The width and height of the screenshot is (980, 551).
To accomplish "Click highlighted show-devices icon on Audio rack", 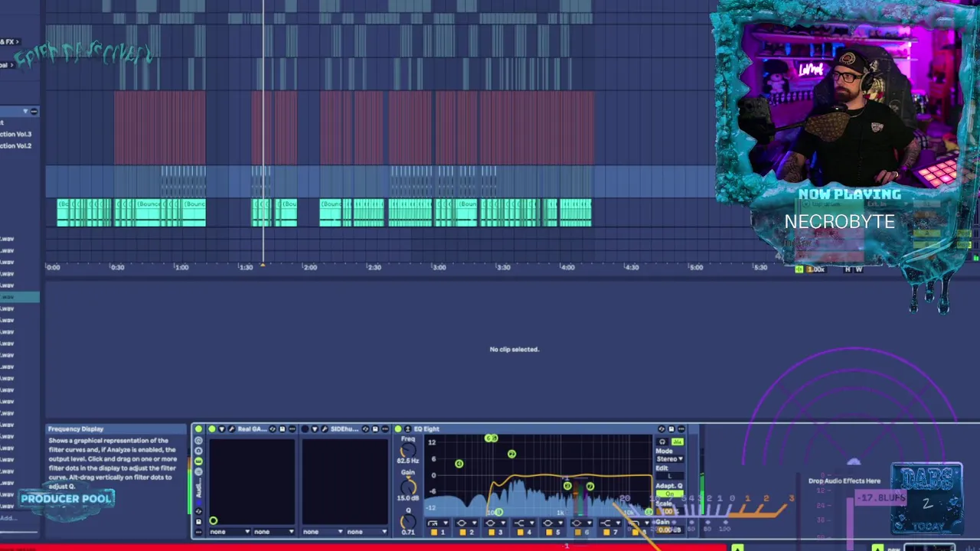I will coord(198,461).
